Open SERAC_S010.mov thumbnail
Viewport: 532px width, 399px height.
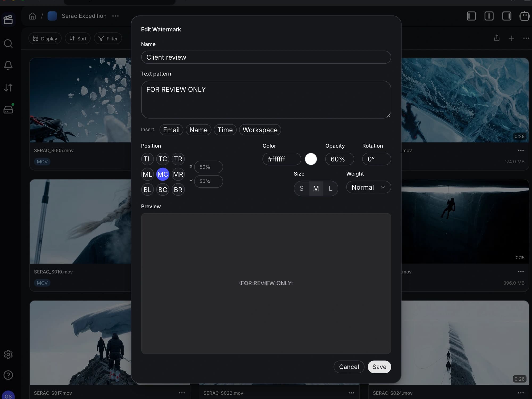(80, 221)
